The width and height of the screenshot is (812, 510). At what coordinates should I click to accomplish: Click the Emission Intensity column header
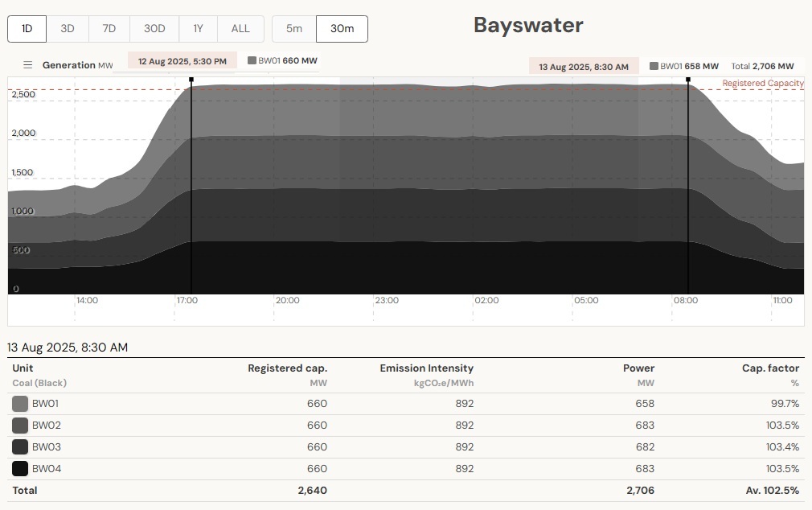tap(426, 368)
